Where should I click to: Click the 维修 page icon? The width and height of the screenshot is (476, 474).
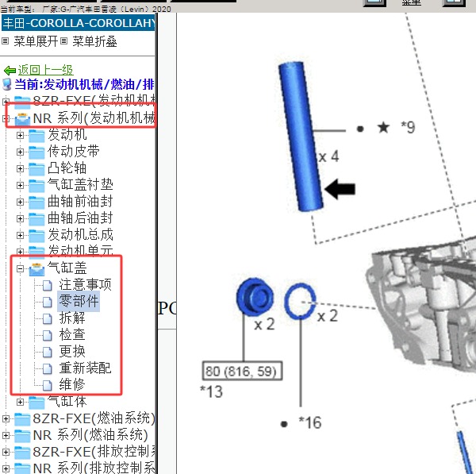tap(47, 385)
